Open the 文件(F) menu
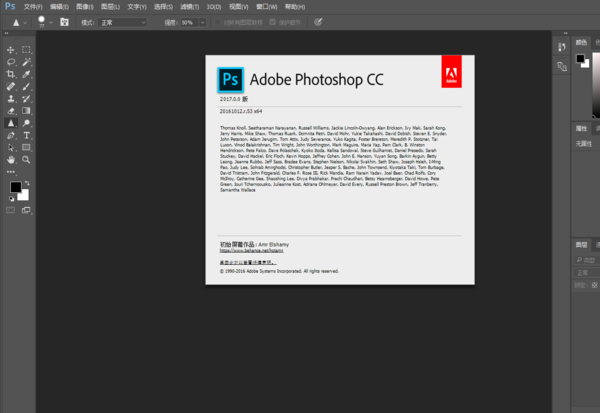 pos(33,7)
